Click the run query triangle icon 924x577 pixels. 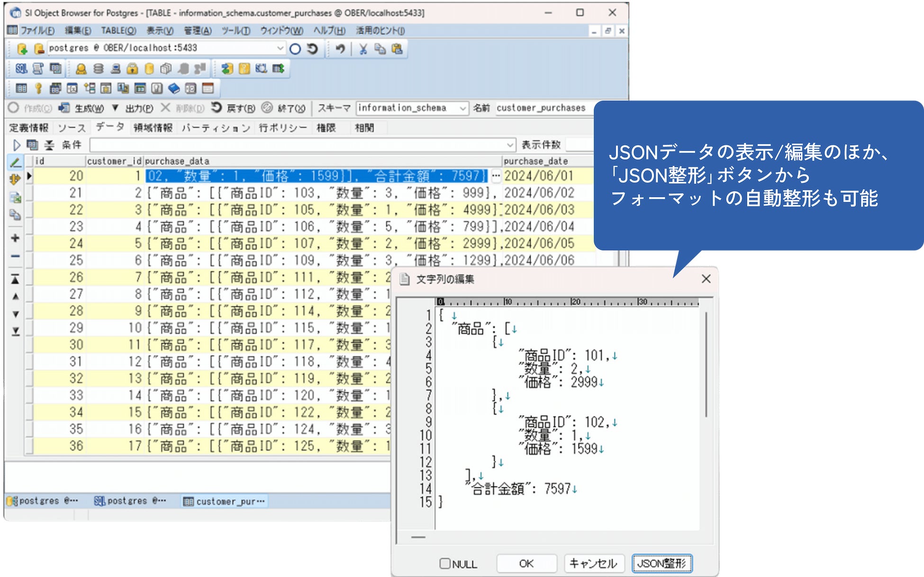tap(17, 145)
